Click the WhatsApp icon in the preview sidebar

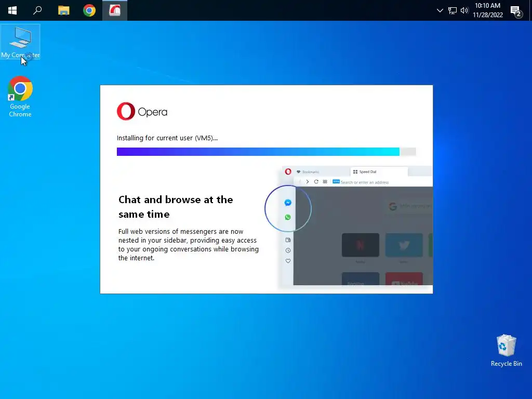coord(288,217)
